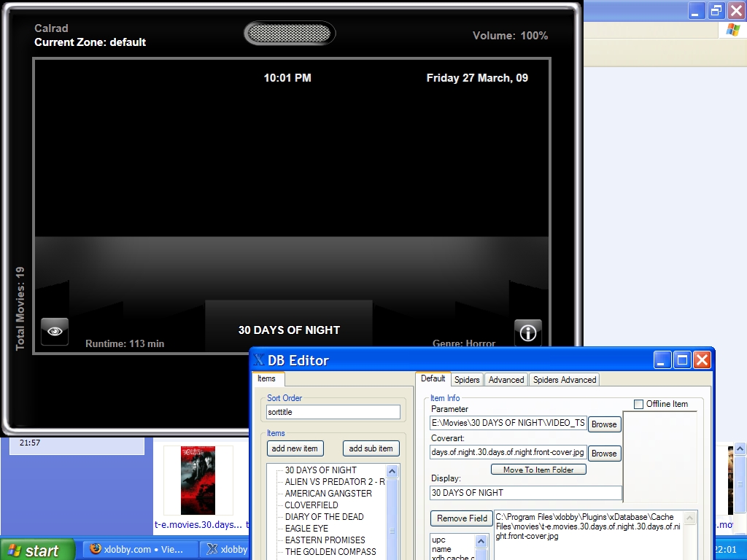747x560 pixels.
Task: Click the Firefox icon in taskbar
Action: click(x=96, y=548)
